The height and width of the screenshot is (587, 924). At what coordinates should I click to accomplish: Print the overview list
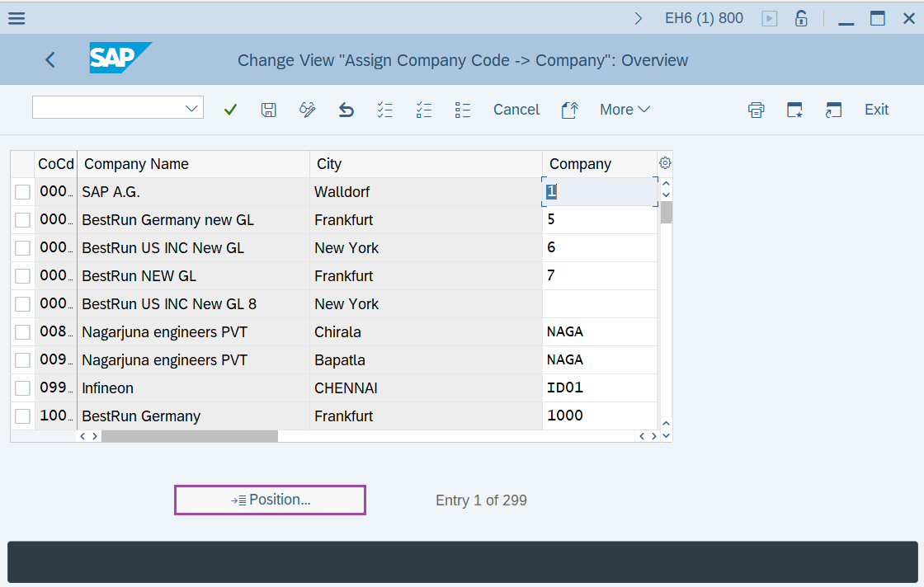756,109
